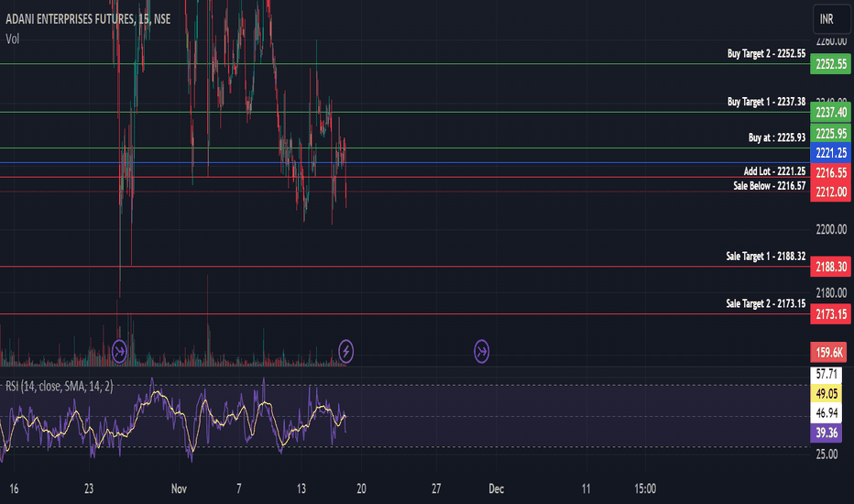854x504 pixels.
Task: Click the 2180.00 price axis label
Action: pos(831,292)
